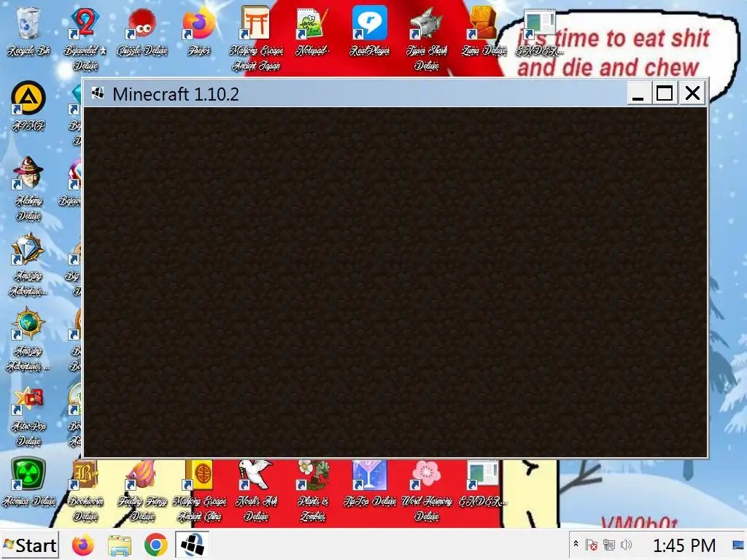Open the Action Center flag icon

pos(591,545)
